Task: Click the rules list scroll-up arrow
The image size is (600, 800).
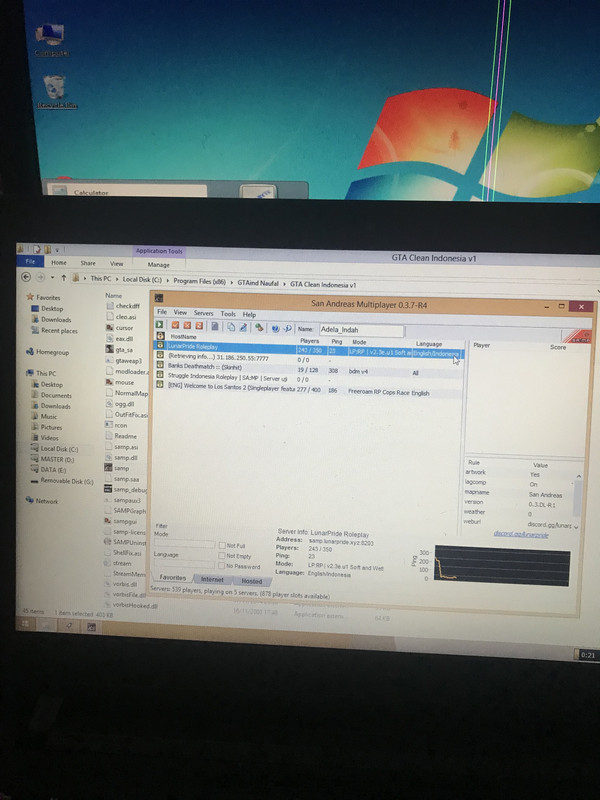Action: click(x=579, y=477)
